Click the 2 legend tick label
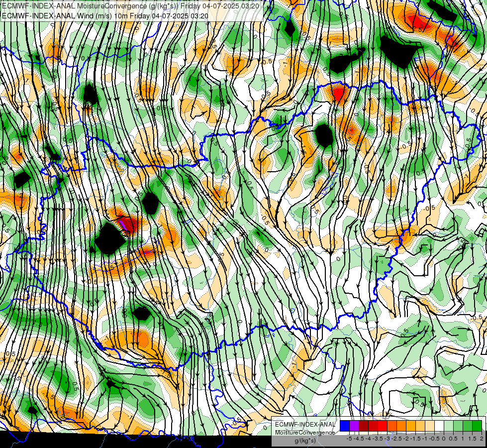Screen dimensions: 487x448 click(482, 439)
